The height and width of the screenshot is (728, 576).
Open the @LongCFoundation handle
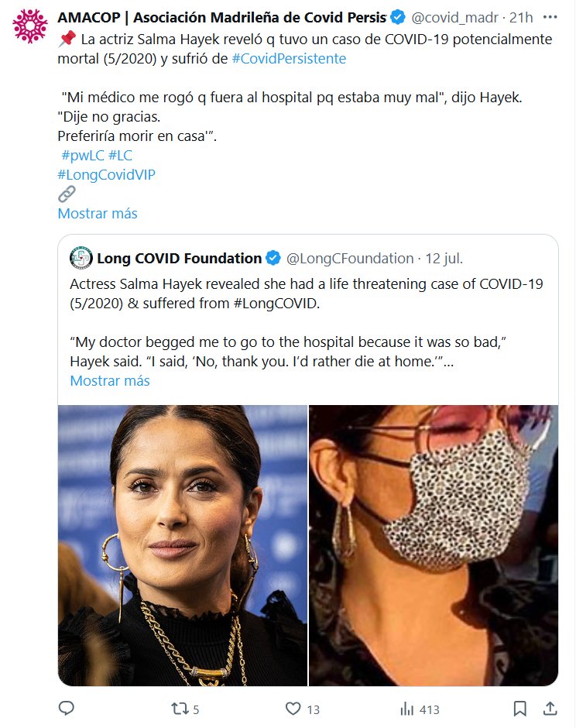350,258
